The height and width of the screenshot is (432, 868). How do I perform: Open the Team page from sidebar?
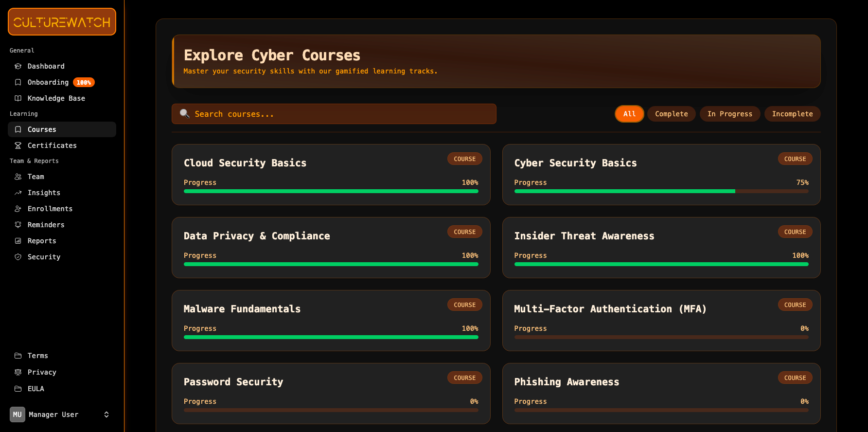[35, 177]
